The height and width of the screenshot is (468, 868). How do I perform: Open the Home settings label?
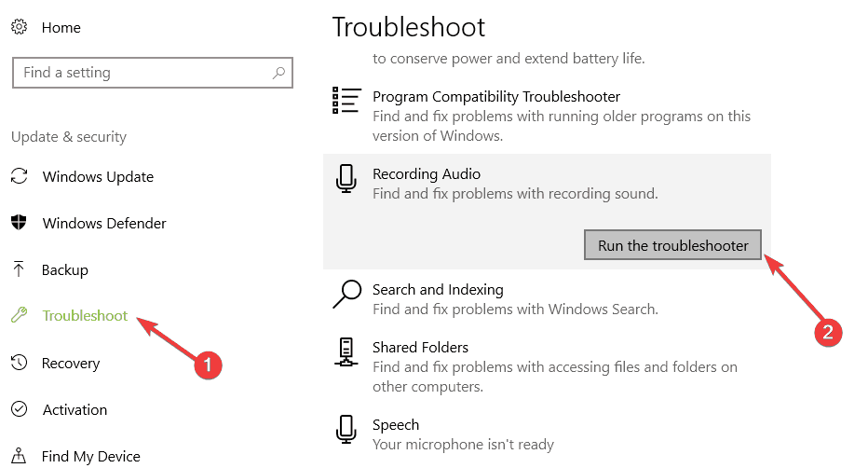point(61,28)
